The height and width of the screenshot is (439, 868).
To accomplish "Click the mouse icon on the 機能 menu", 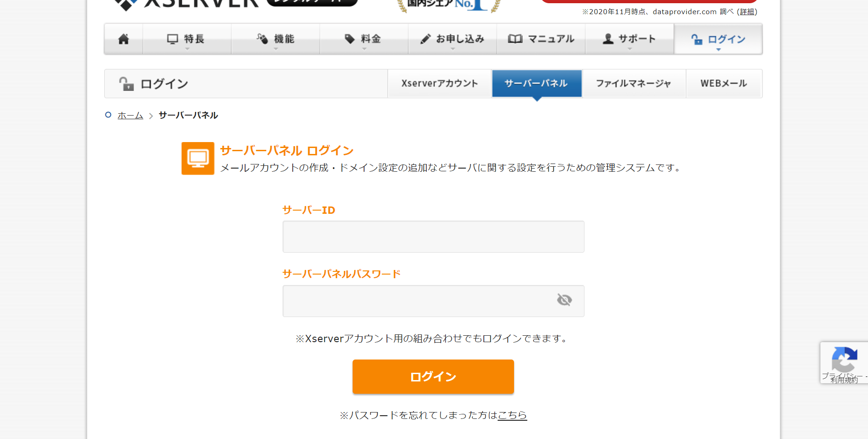I will [262, 39].
